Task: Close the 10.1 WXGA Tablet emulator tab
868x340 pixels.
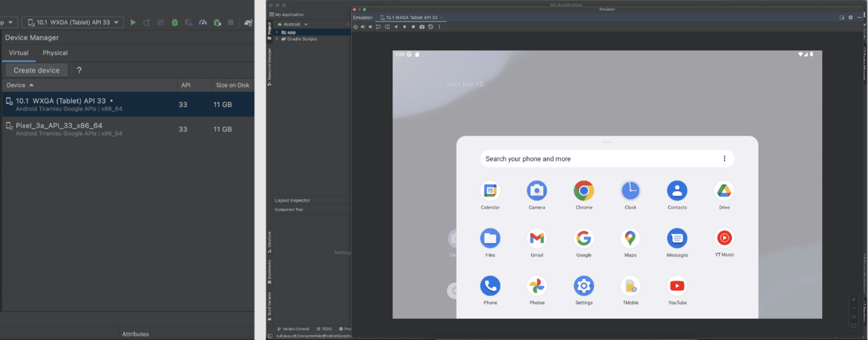Action: [x=442, y=17]
